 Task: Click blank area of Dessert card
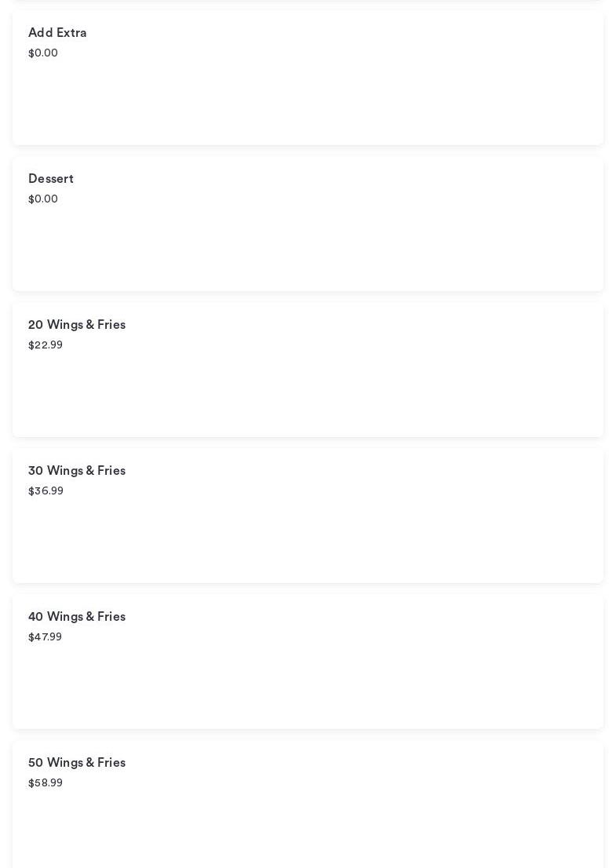click(x=314, y=248)
